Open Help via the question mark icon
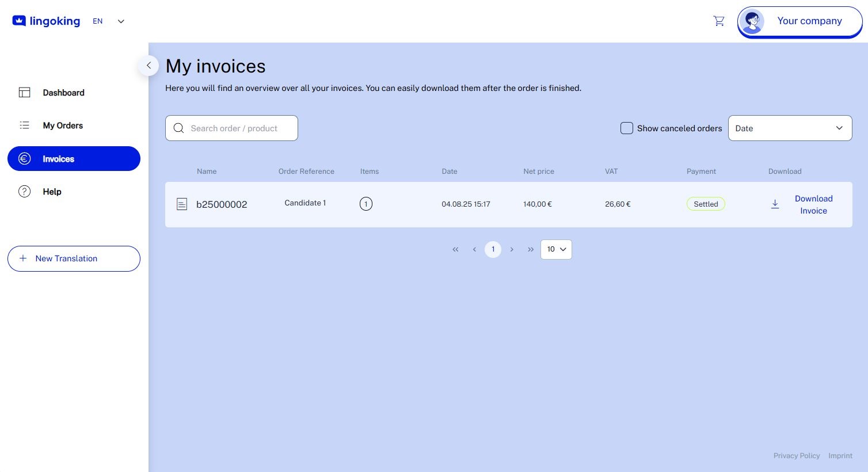Image resolution: width=868 pixels, height=472 pixels. pos(25,191)
